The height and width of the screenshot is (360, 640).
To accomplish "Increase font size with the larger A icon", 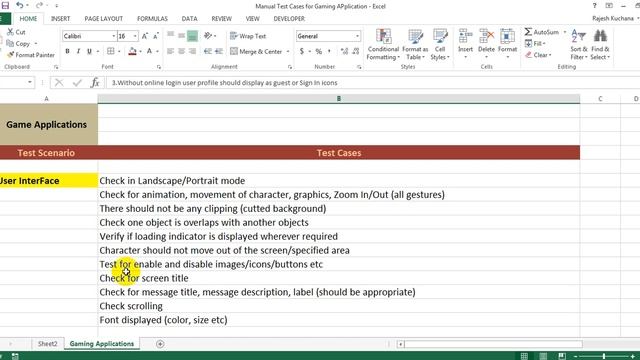I will pos(145,36).
